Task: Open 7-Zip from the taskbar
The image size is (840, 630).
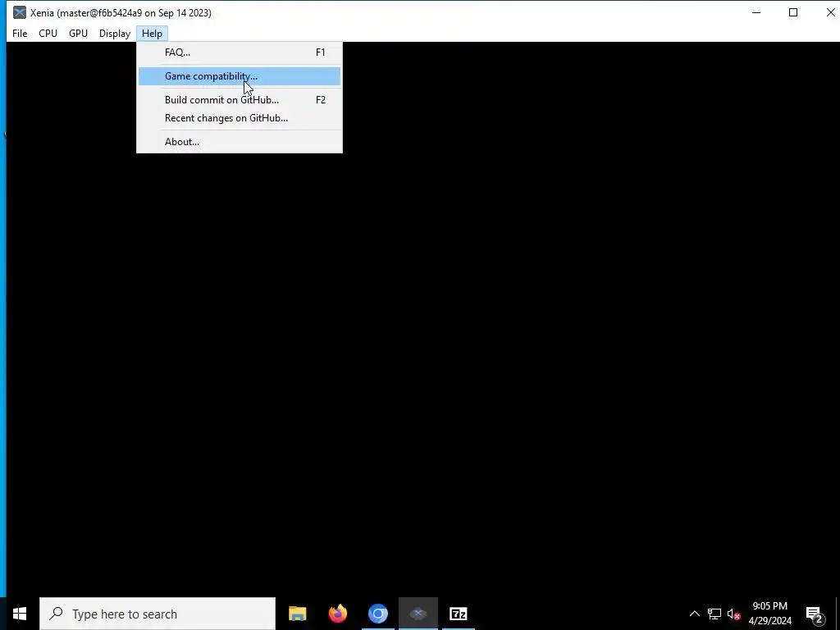Action: [458, 614]
